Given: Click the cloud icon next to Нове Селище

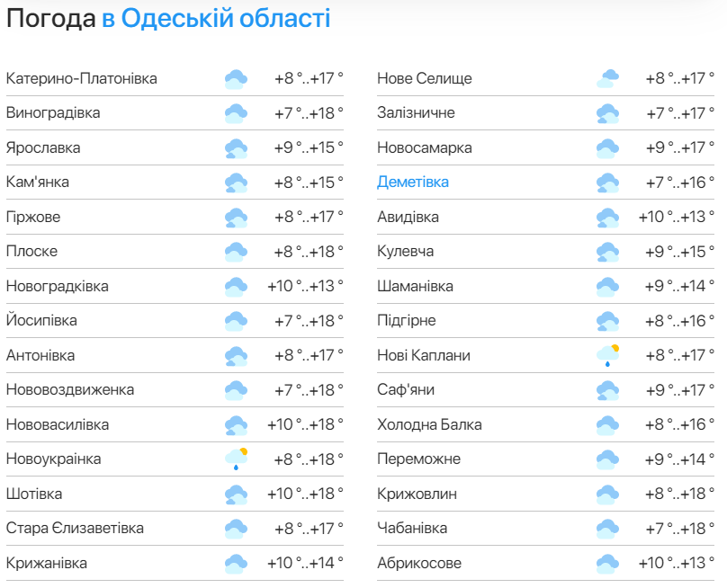Looking at the screenshot, I should tap(607, 79).
